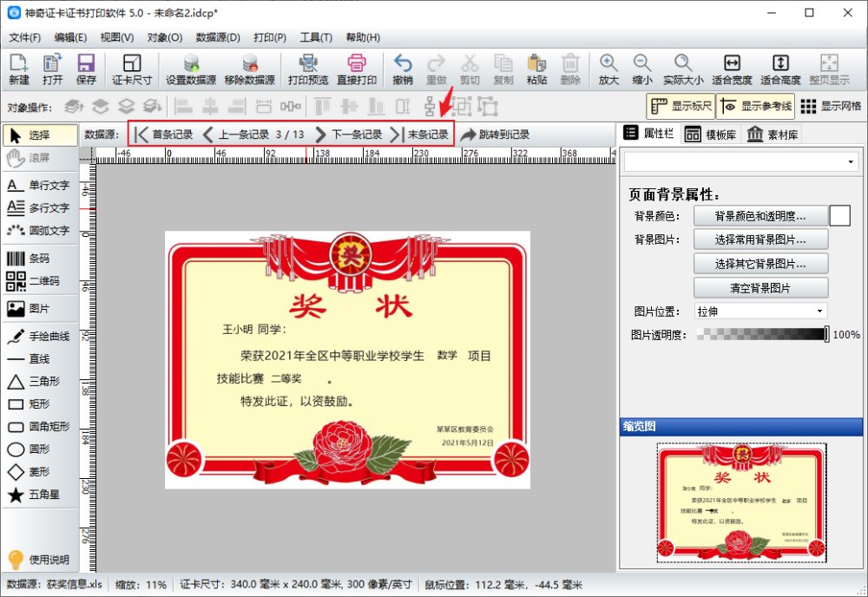
Task: Toggle 显示参考线 guide lines
Action: pos(754,106)
